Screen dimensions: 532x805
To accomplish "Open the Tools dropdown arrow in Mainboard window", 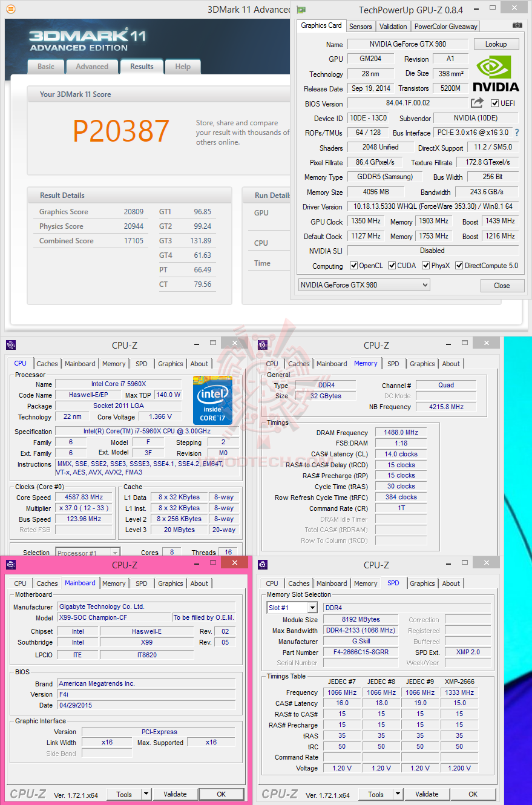I will 146,794.
